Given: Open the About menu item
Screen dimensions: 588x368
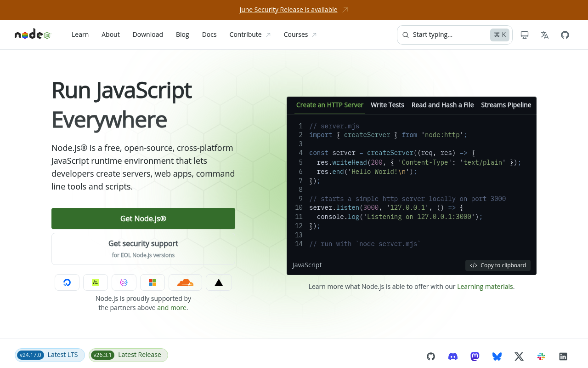Looking at the screenshot, I should point(111,34).
